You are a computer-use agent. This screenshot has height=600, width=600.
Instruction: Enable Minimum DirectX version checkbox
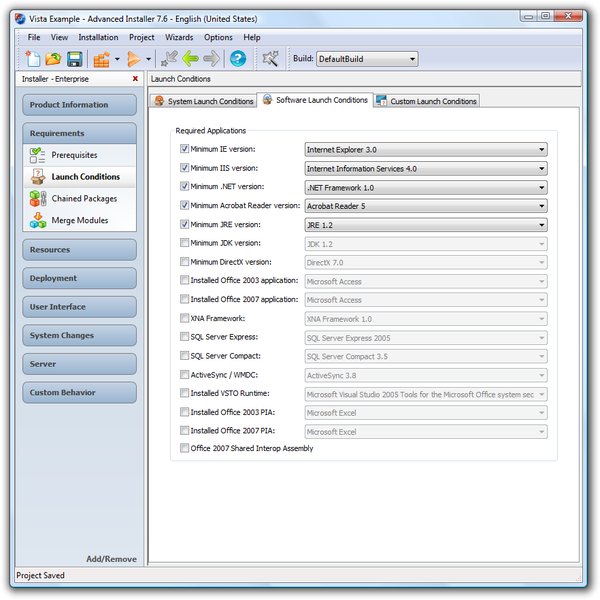[184, 262]
